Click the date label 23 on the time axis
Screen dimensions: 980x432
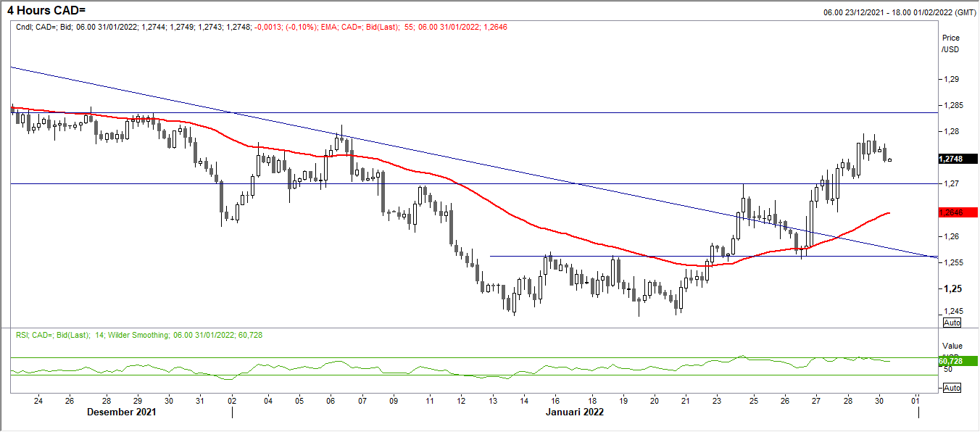[718, 401]
